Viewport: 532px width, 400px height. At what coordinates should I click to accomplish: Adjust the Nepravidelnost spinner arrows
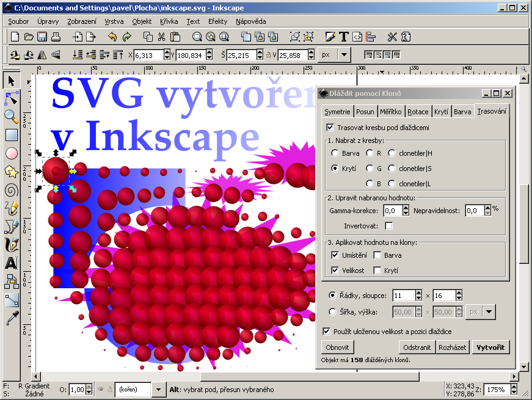(487, 211)
